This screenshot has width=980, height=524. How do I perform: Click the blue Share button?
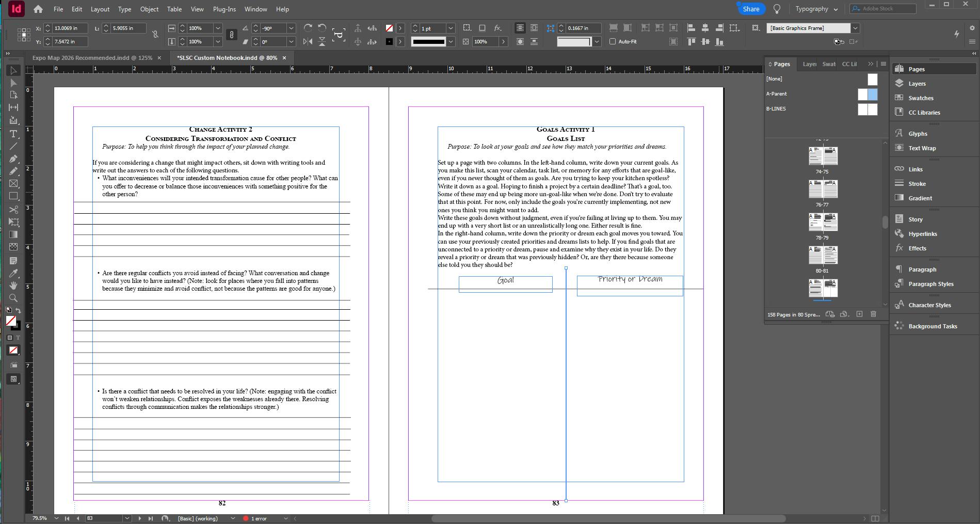(x=750, y=9)
